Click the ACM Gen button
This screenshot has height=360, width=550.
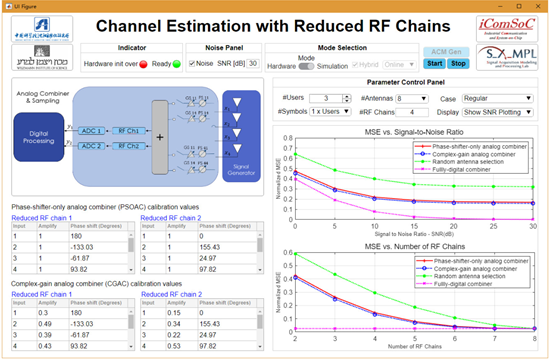tap(446, 52)
